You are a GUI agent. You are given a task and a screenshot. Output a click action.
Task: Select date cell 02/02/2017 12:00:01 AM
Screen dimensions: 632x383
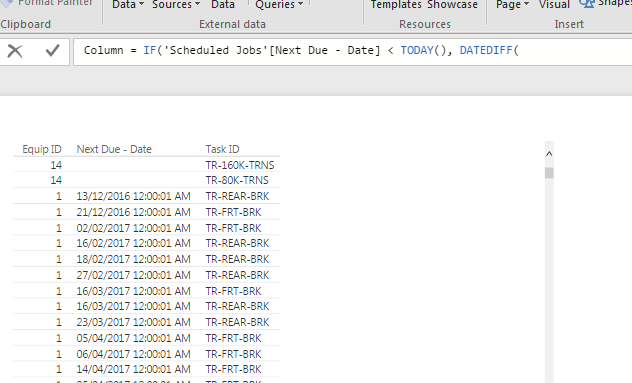[x=133, y=228]
